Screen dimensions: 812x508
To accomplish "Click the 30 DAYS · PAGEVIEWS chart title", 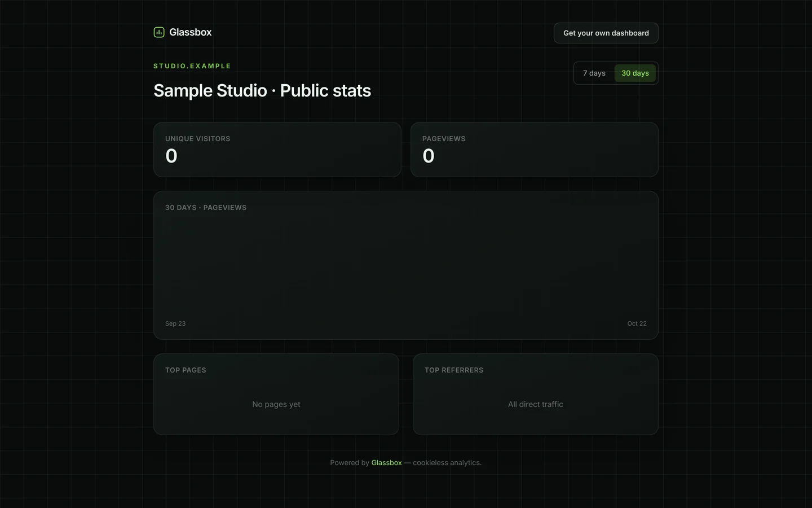I will pyautogui.click(x=206, y=208).
